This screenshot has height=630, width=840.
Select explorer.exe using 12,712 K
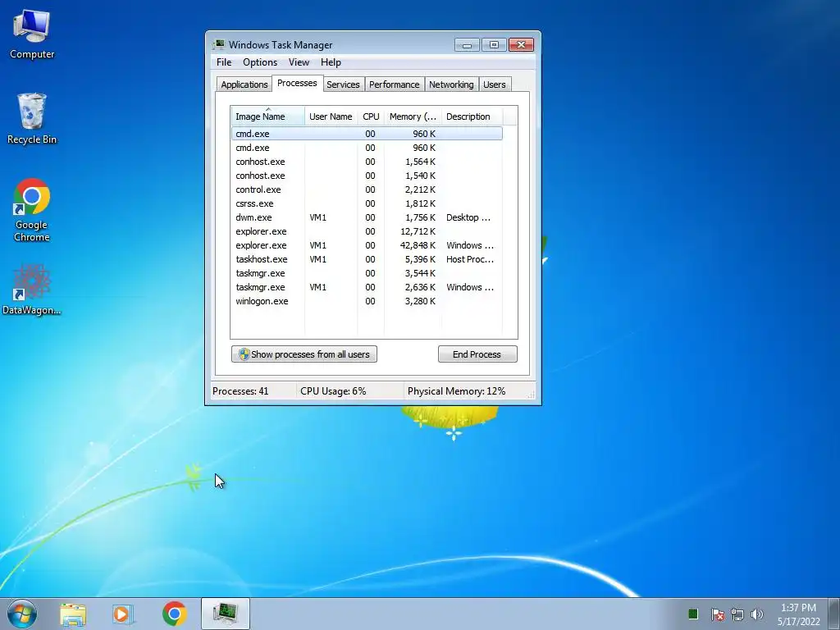coord(367,231)
